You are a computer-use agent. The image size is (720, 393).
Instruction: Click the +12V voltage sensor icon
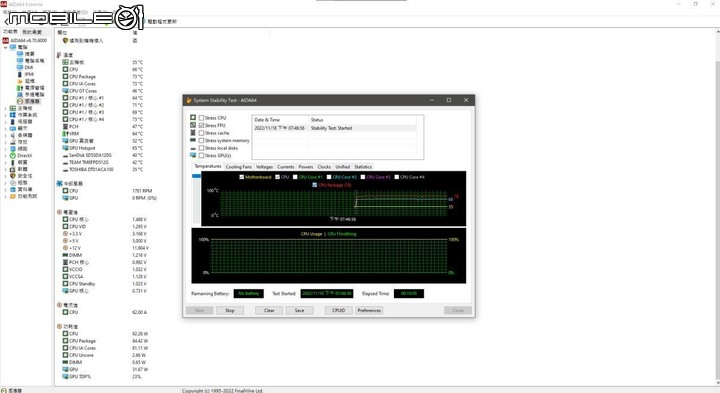tap(65, 248)
